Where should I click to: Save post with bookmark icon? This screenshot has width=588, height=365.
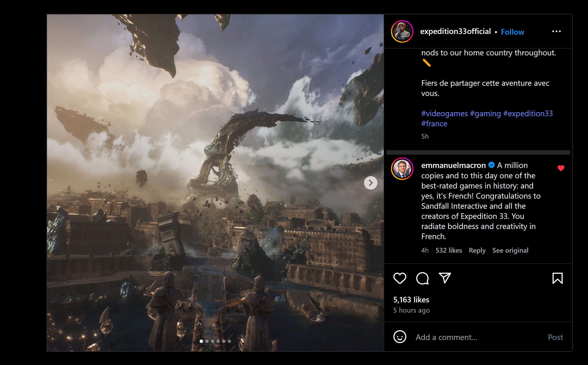557,278
